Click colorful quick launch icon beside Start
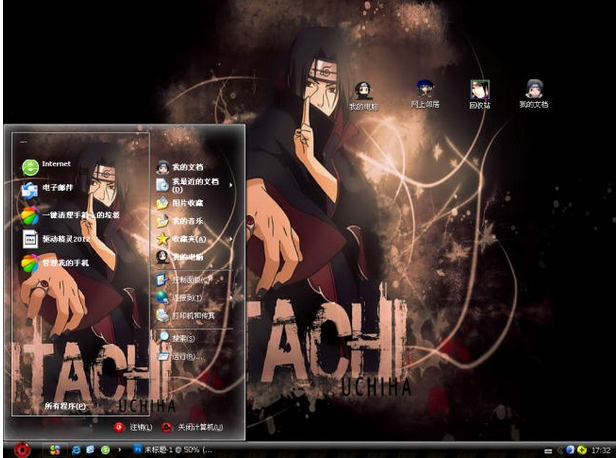The image size is (616, 458). (x=55, y=450)
